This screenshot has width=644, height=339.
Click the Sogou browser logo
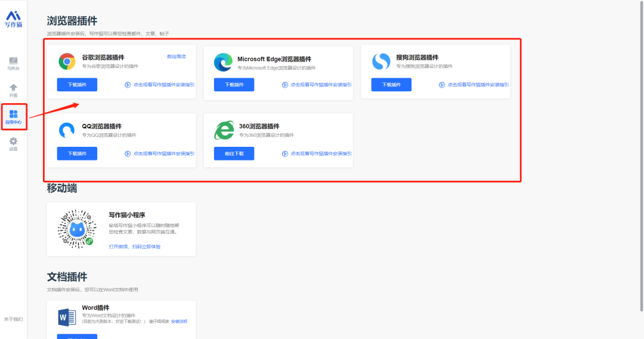click(x=381, y=61)
